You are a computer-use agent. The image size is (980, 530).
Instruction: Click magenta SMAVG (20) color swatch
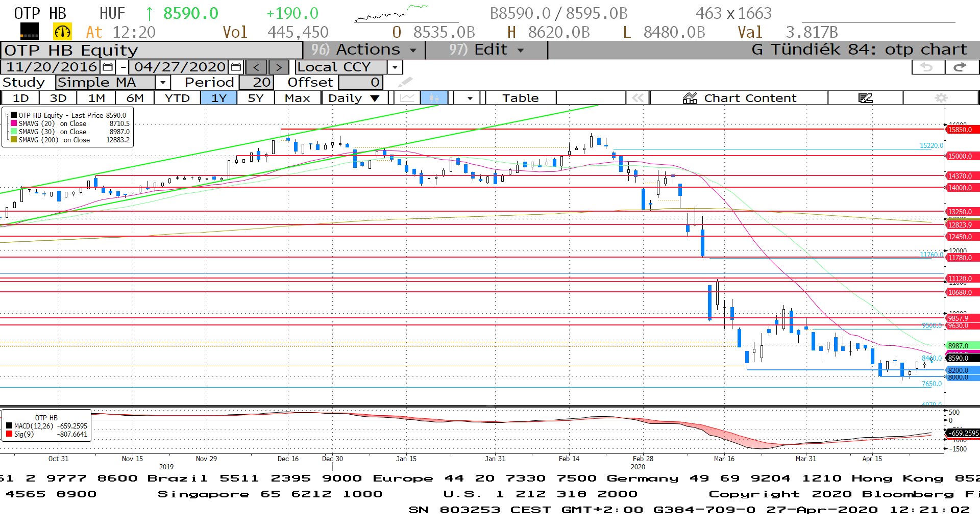14,123
